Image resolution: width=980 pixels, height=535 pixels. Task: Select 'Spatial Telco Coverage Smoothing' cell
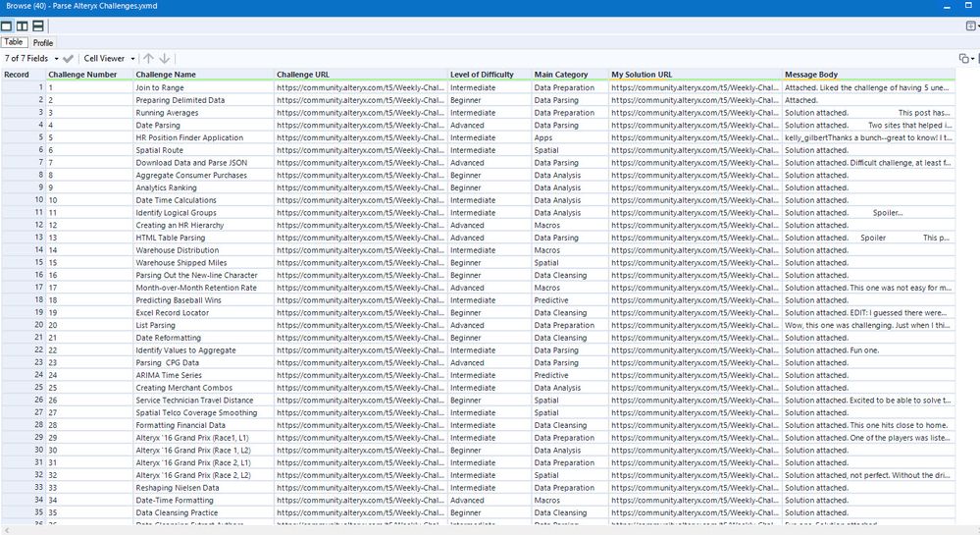pyautogui.click(x=204, y=413)
